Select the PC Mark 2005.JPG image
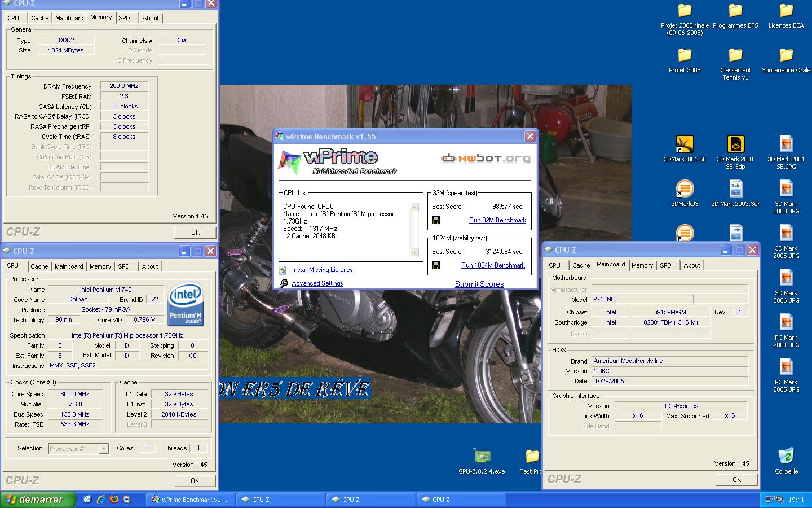812x508 pixels. [x=786, y=375]
